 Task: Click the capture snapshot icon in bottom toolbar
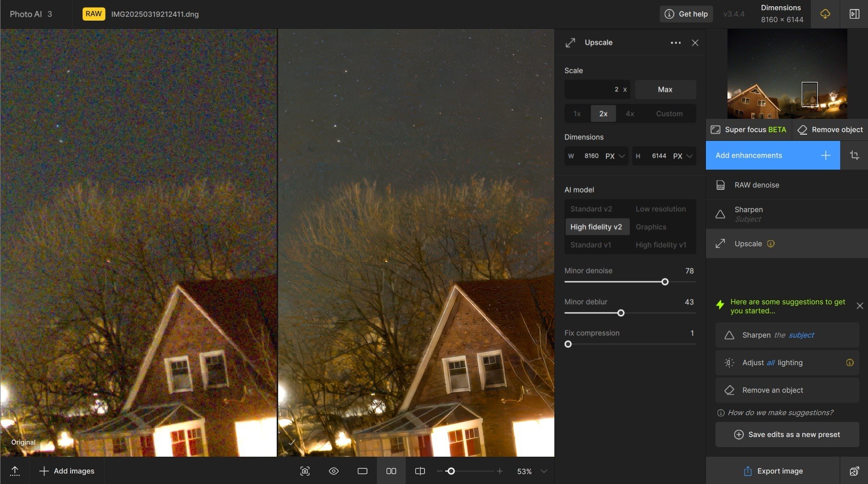tap(305, 471)
